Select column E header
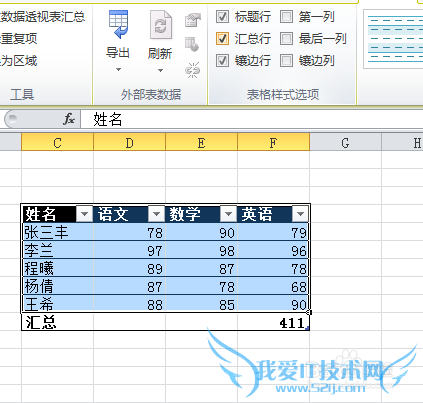The image size is (423, 403). click(x=202, y=142)
